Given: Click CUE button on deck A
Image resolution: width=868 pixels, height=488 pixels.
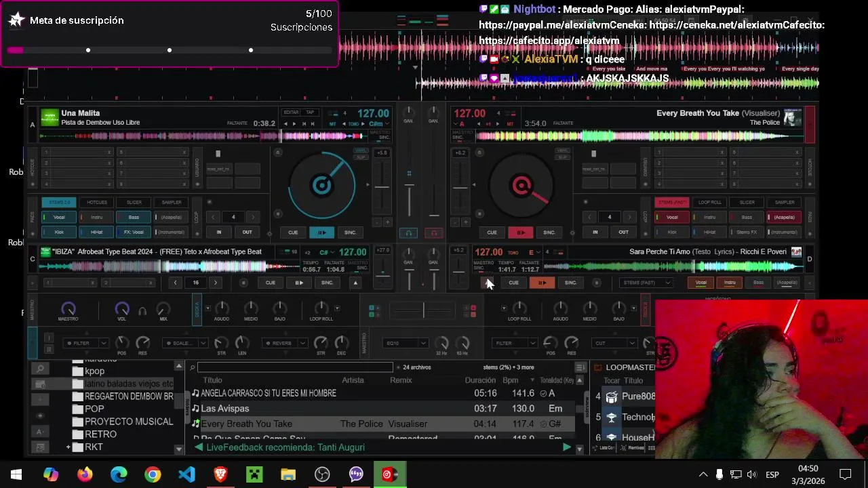Looking at the screenshot, I should click(293, 232).
